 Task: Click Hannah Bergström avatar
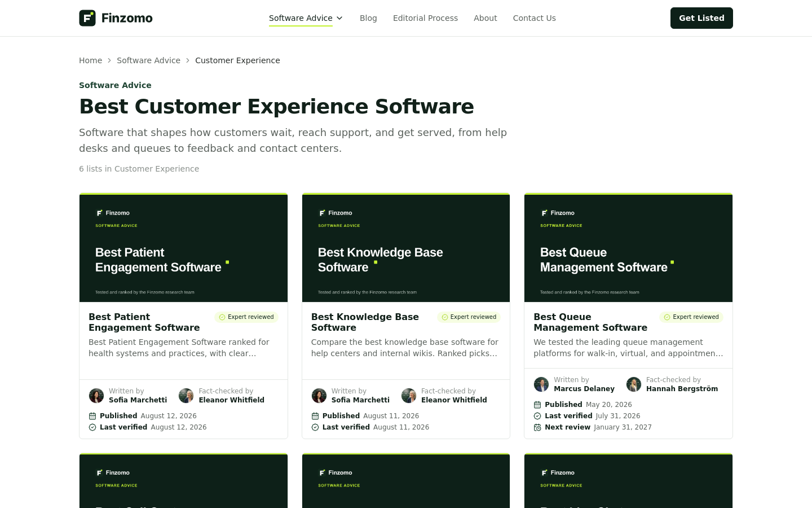tap(634, 384)
